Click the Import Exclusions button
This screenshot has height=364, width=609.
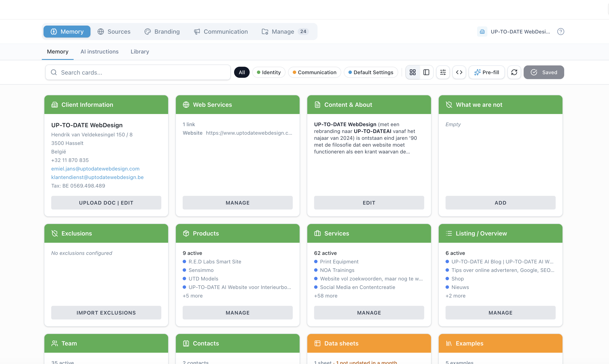[106, 312]
